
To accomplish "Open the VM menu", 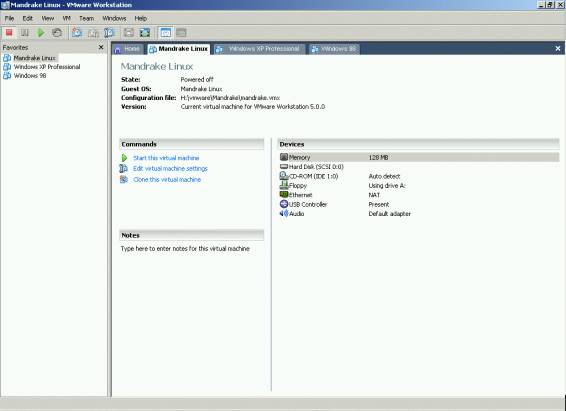I will click(66, 18).
